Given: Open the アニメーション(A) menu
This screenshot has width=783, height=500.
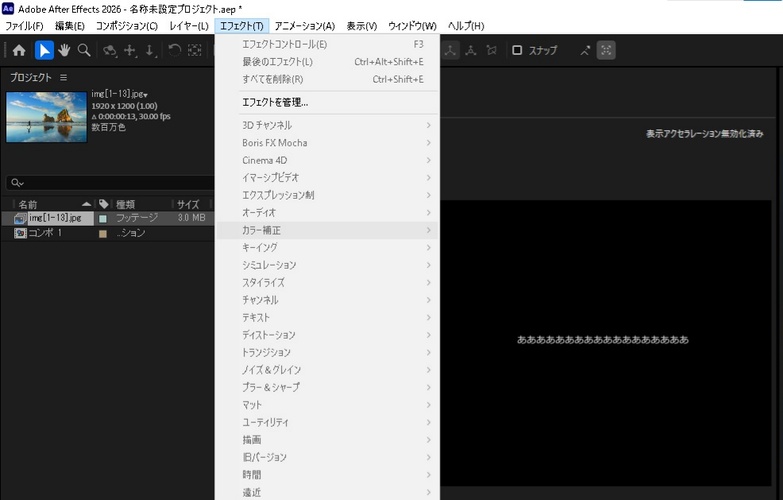Looking at the screenshot, I should pyautogui.click(x=305, y=26).
